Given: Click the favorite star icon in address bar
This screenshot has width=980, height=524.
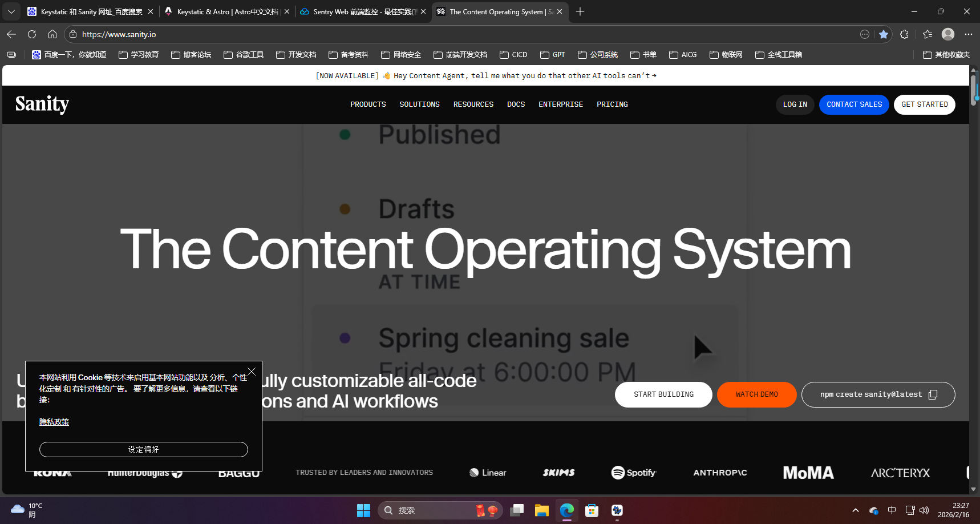Looking at the screenshot, I should (884, 34).
